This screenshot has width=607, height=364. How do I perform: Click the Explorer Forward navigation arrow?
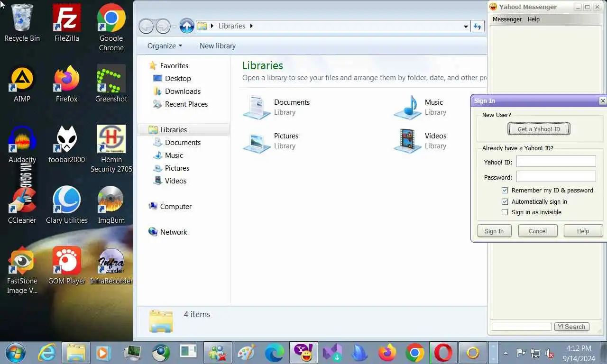163,26
